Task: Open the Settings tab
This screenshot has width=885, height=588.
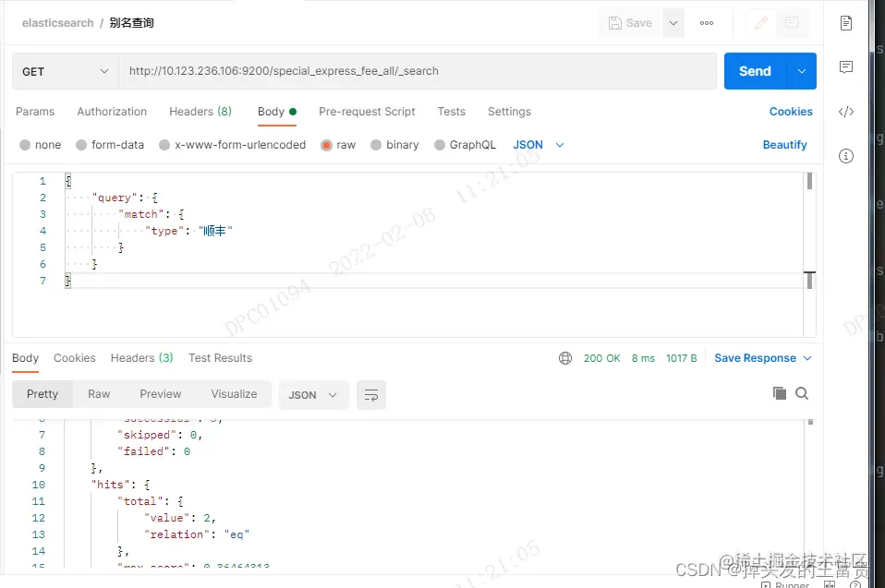Action: 509,112
